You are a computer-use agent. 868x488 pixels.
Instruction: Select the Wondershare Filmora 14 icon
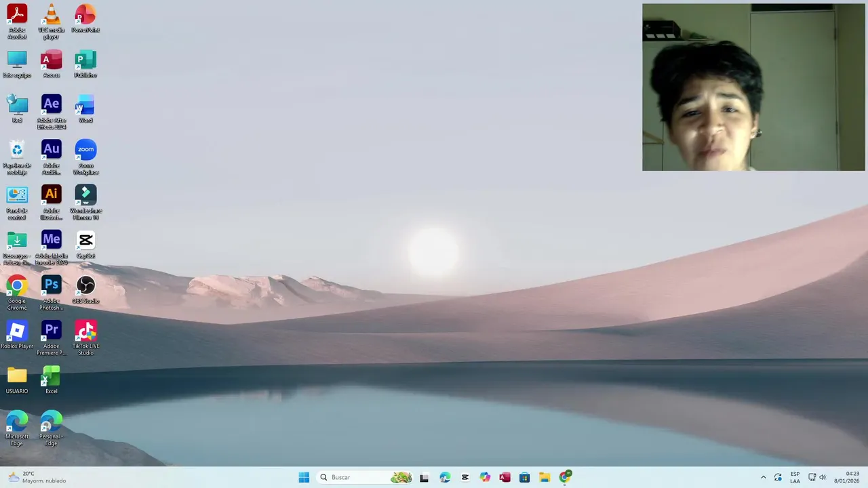(85, 202)
